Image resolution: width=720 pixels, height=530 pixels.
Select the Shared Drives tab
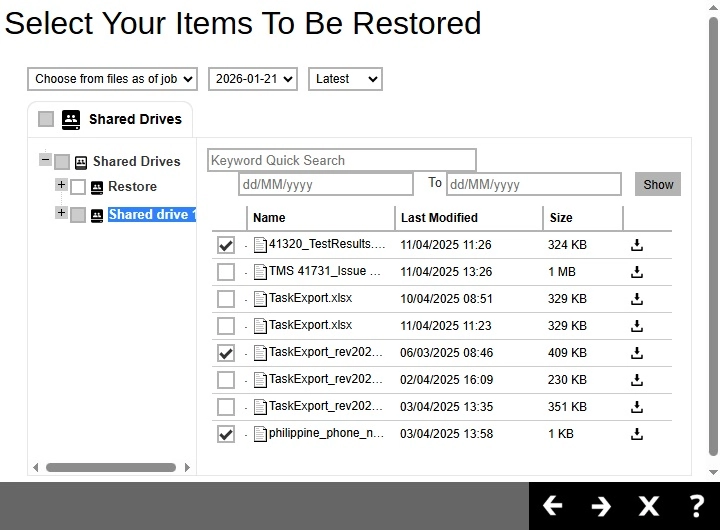(x=110, y=119)
